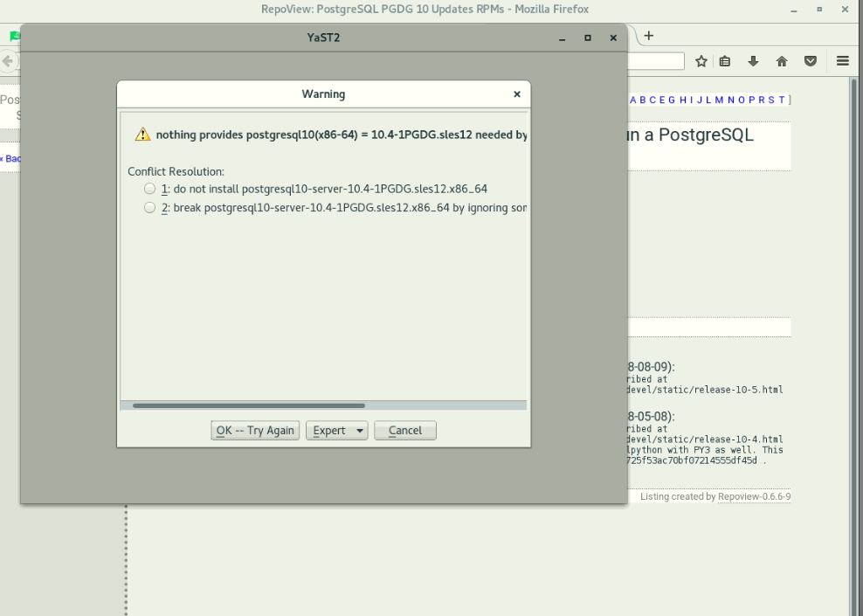The height and width of the screenshot is (616, 863).
Task: Close the Warning dialog with X
Action: pyautogui.click(x=516, y=94)
